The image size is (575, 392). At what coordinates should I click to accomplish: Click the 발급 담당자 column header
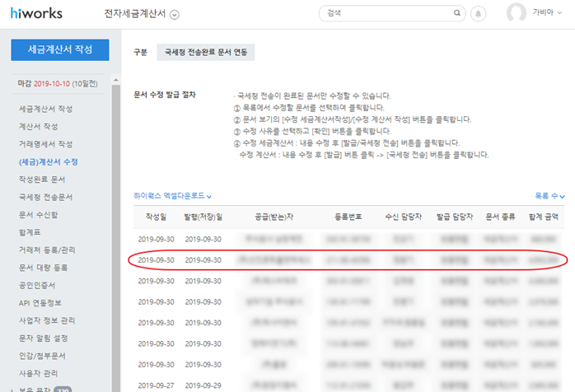point(455,217)
